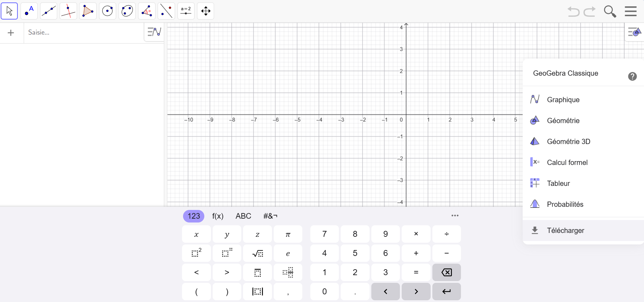Screen dimensions: 644x302
Task: Open the Probabilités perspective
Action: click(583, 204)
